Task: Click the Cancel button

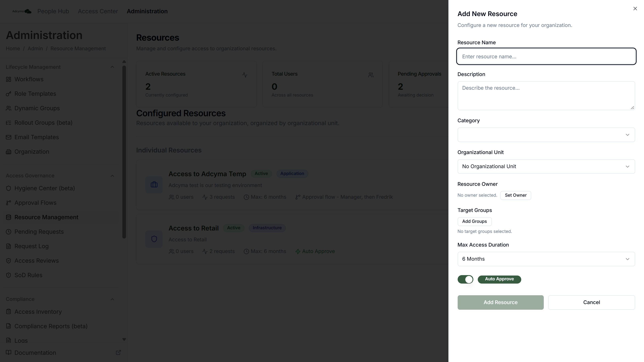Action: point(591,302)
